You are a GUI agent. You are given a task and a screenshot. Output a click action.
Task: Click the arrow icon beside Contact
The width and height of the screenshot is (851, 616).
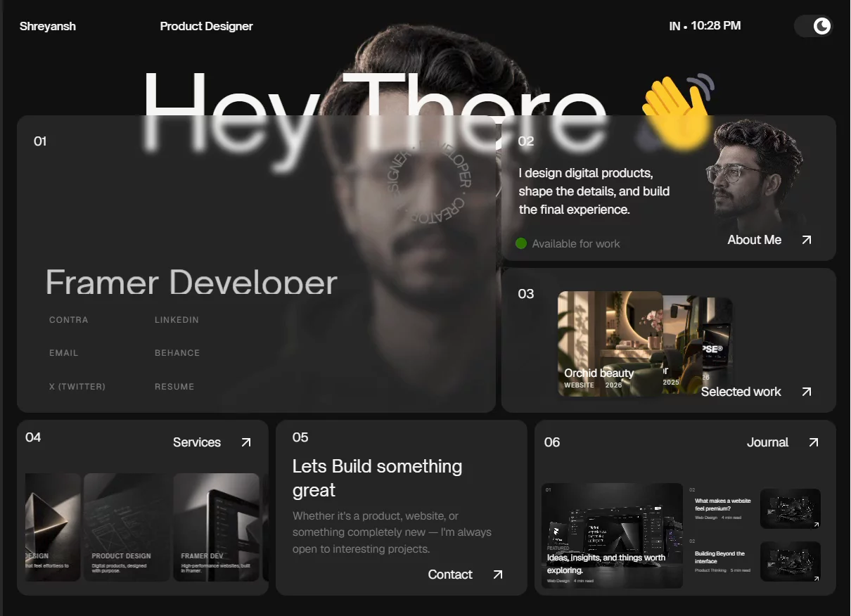tap(498, 575)
